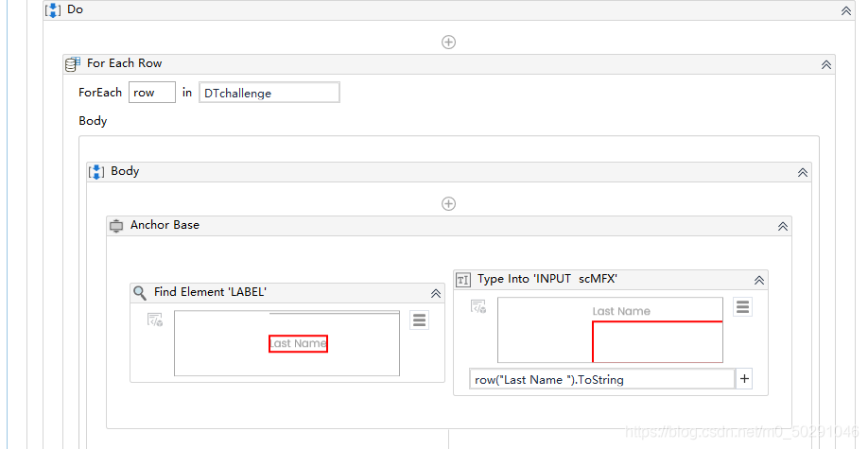Click the "Type Into 'INPUT scMFX'" title

547,279
